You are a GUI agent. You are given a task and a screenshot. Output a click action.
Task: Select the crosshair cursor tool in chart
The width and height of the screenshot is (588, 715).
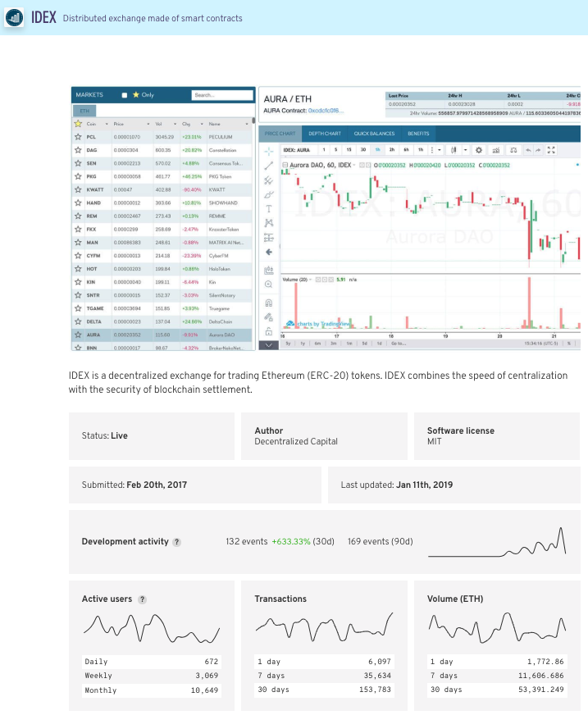(x=269, y=151)
